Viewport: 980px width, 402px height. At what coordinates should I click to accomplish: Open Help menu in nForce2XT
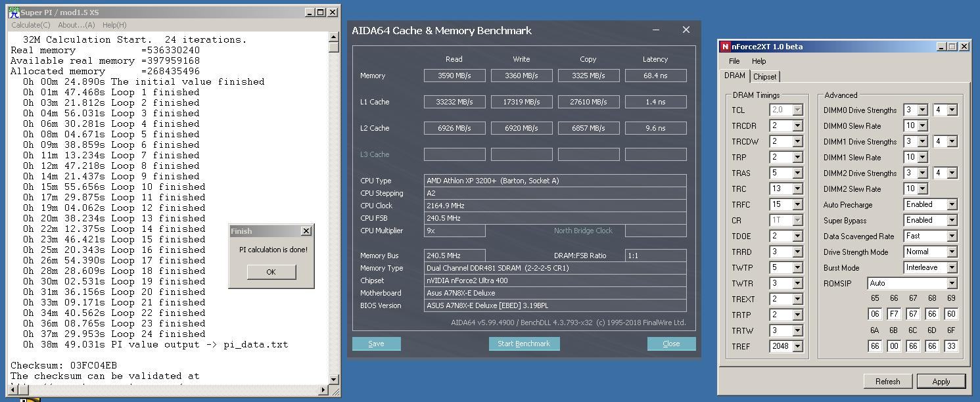pos(758,61)
